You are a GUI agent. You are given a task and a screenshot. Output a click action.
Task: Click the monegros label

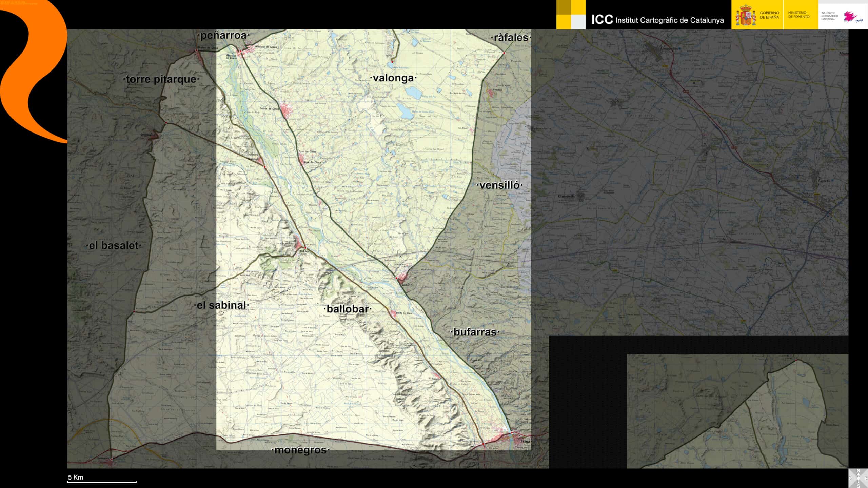tap(300, 450)
